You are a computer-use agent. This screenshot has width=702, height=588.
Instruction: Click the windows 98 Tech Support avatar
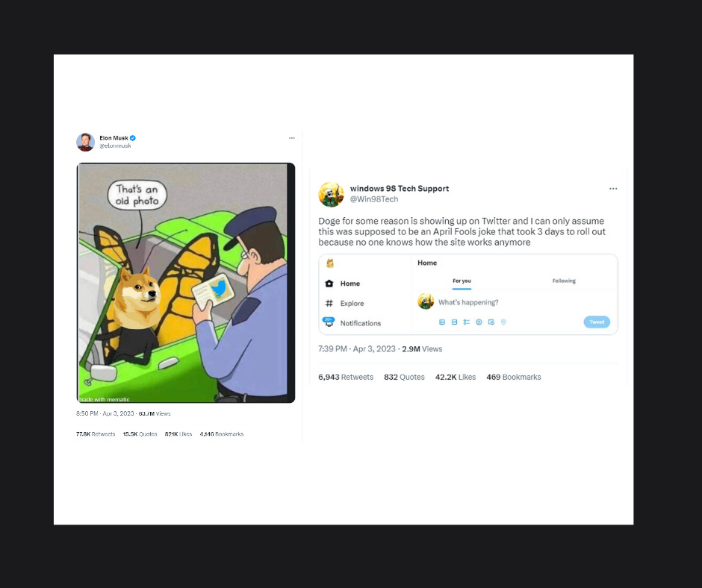tap(331, 195)
